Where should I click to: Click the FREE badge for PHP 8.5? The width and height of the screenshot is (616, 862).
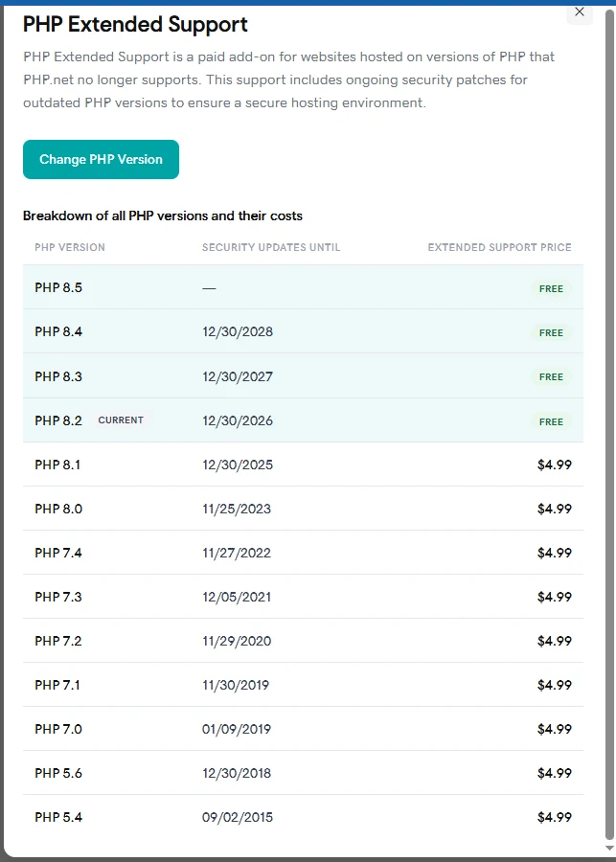tap(551, 288)
